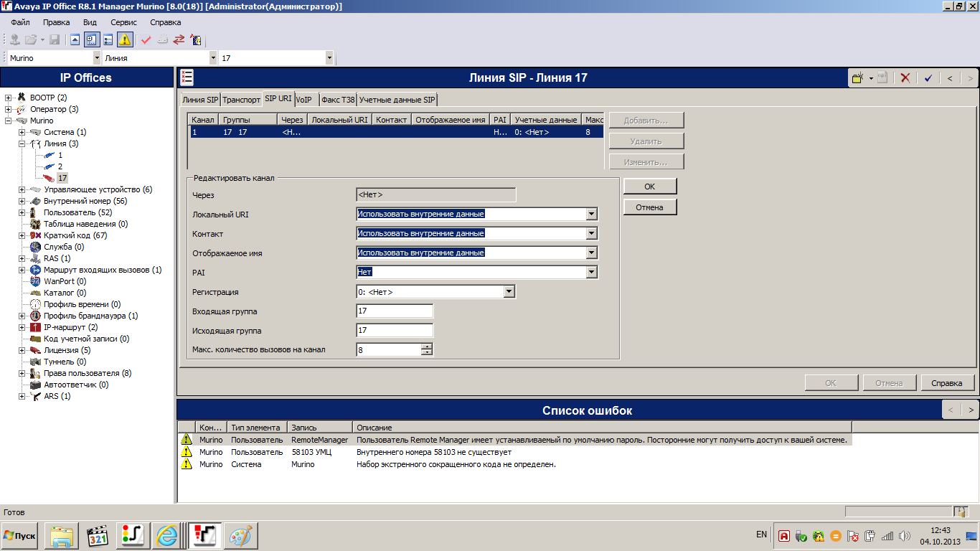Viewport: 980px width, 551px height.
Task: Click Отмена in the edit channel section
Action: [x=650, y=207]
